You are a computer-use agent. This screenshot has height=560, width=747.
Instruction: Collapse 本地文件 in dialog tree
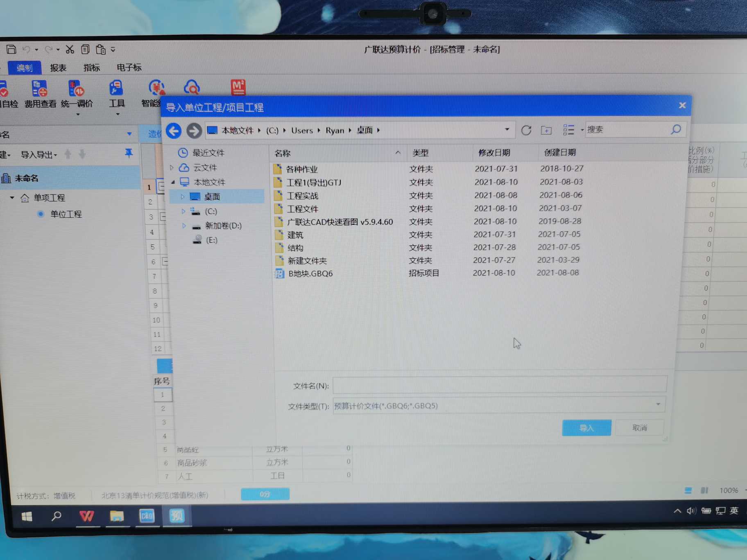[x=173, y=182]
